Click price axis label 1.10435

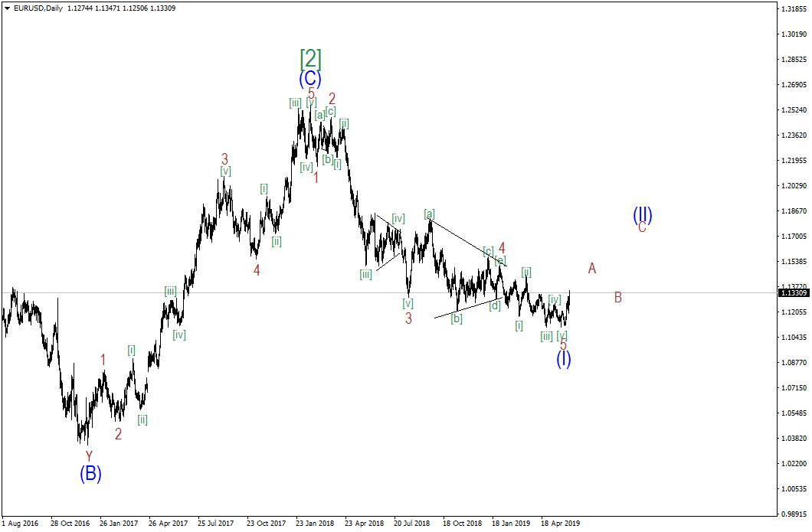tap(794, 338)
